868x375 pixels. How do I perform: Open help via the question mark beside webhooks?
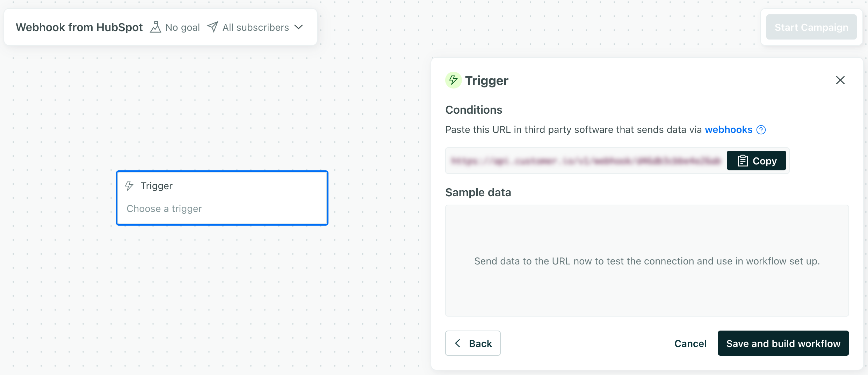(761, 130)
